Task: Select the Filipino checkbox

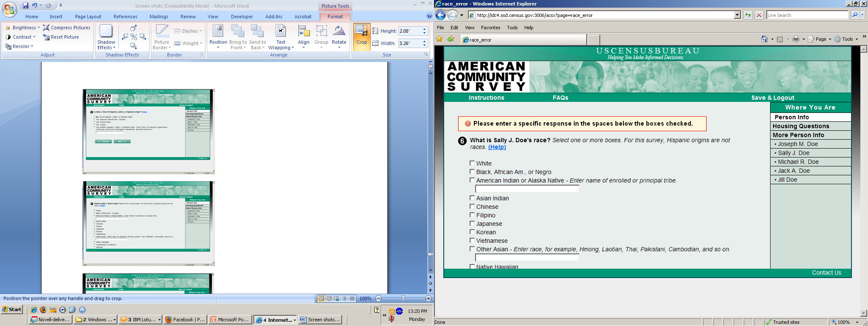Action: [x=472, y=215]
